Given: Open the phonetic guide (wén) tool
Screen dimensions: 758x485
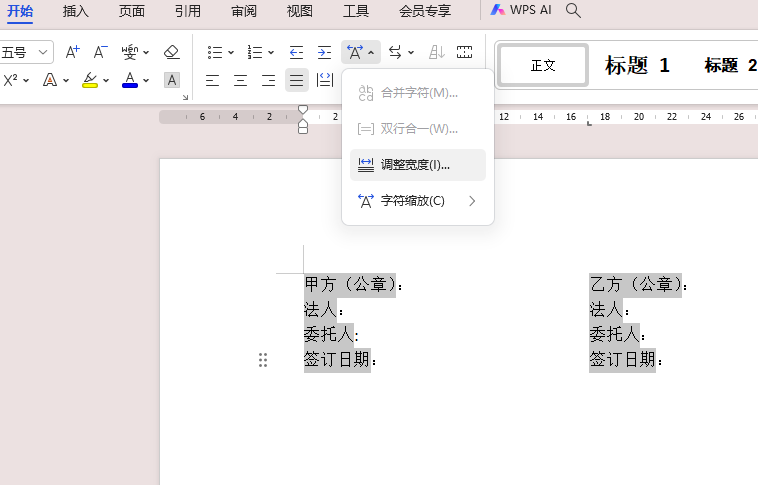Looking at the screenshot, I should 130,52.
